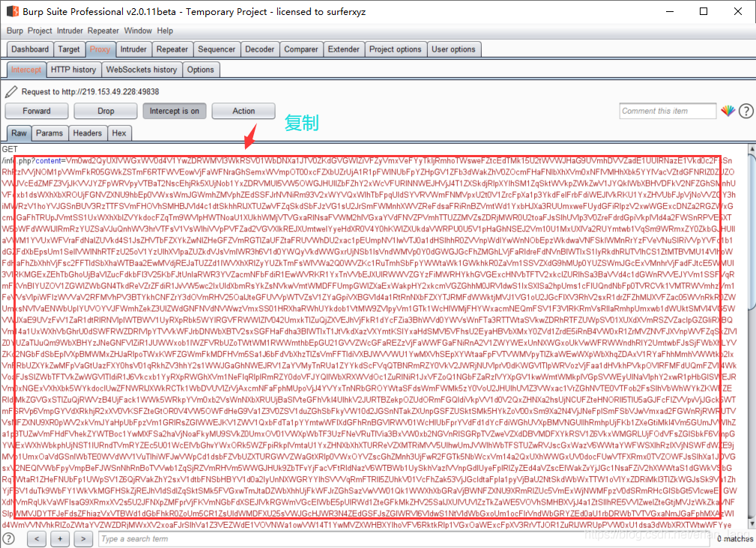
Task: Click the plus search options button
Action: 60,539
